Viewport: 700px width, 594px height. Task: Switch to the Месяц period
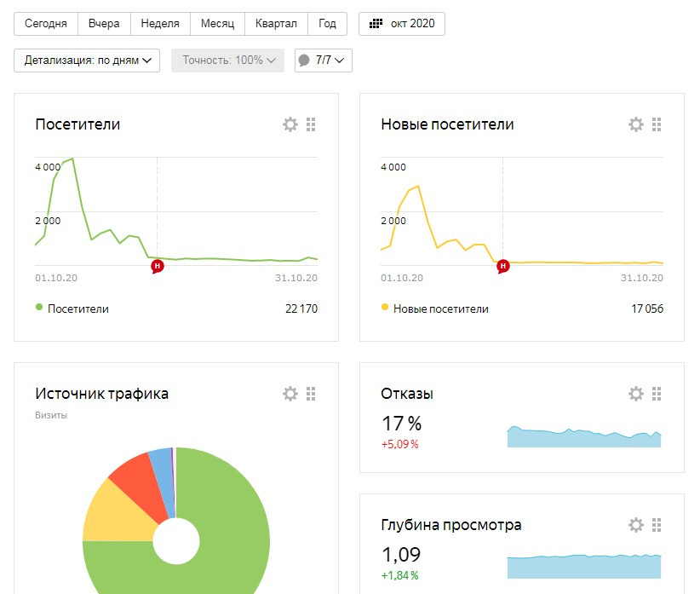coord(217,24)
